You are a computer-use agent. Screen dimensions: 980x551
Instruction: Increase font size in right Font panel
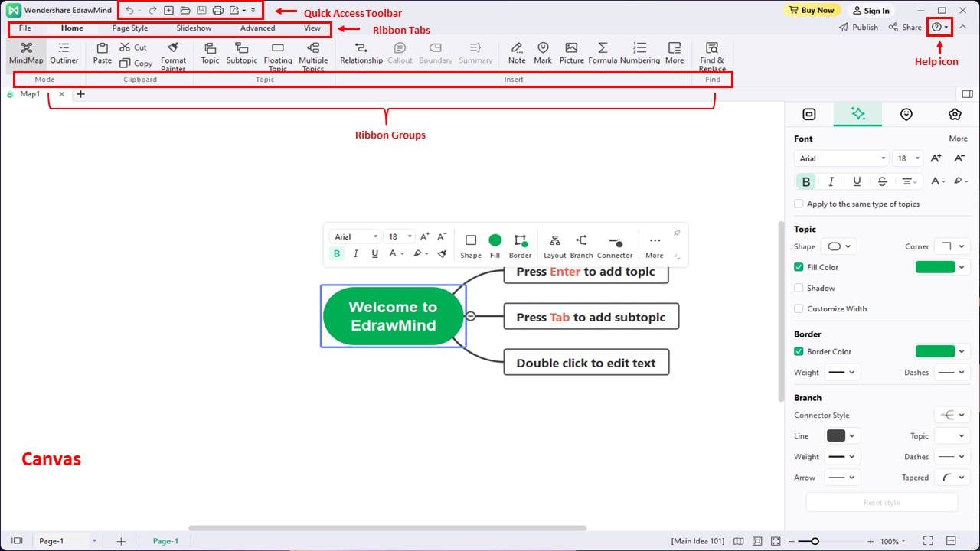click(x=936, y=158)
